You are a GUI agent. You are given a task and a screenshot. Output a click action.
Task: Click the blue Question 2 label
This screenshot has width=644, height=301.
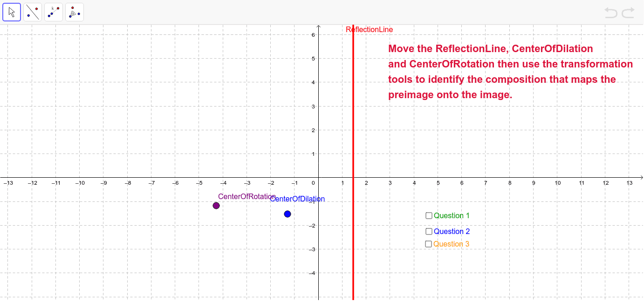tap(451, 231)
